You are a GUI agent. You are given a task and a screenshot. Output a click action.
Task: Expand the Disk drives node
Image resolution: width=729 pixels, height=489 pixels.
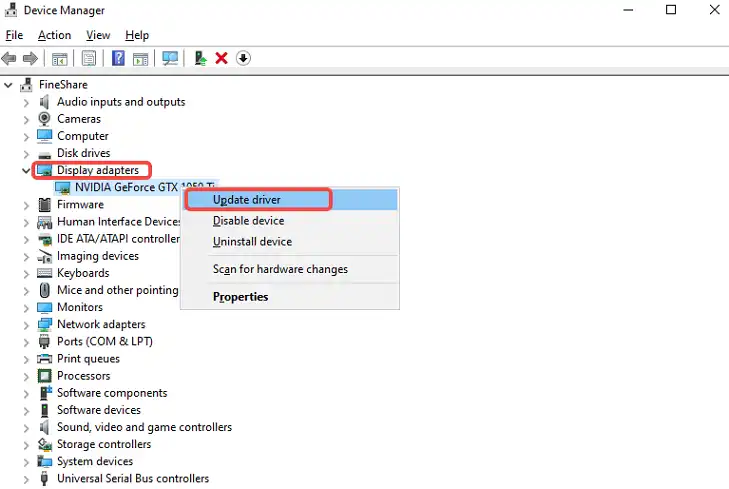pyautogui.click(x=26, y=154)
